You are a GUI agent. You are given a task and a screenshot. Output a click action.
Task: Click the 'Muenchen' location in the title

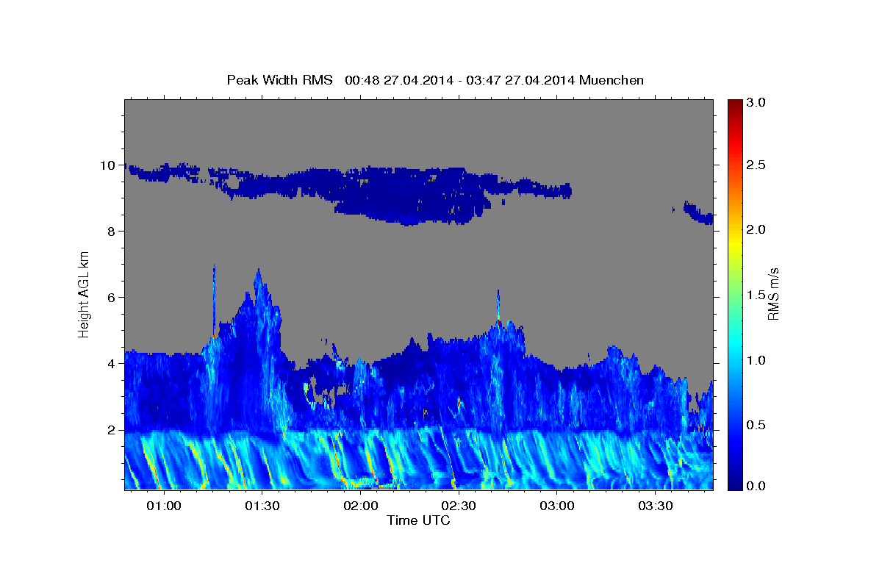[x=612, y=79]
